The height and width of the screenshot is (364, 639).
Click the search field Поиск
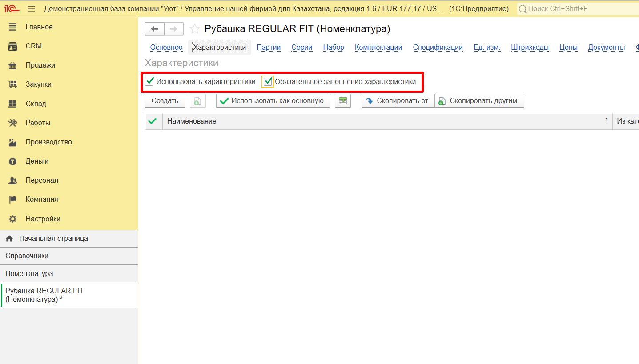pos(578,9)
